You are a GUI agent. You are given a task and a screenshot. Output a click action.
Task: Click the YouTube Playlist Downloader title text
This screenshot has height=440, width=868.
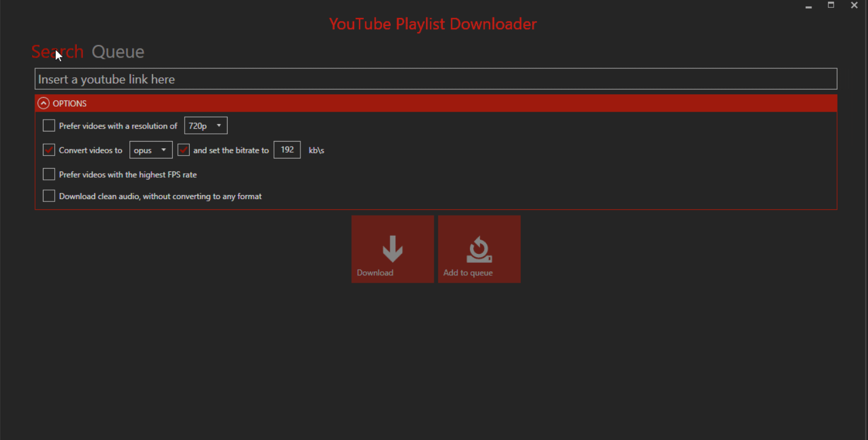(x=433, y=24)
